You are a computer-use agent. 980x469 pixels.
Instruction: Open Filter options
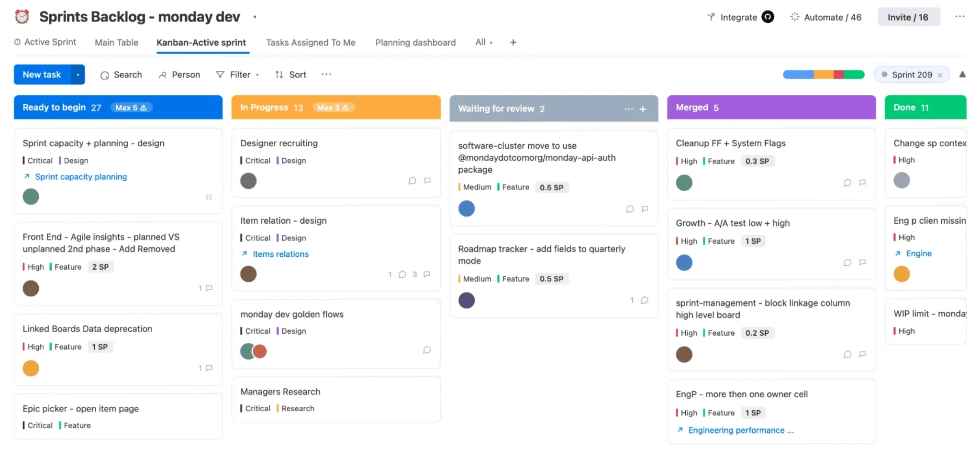[238, 75]
